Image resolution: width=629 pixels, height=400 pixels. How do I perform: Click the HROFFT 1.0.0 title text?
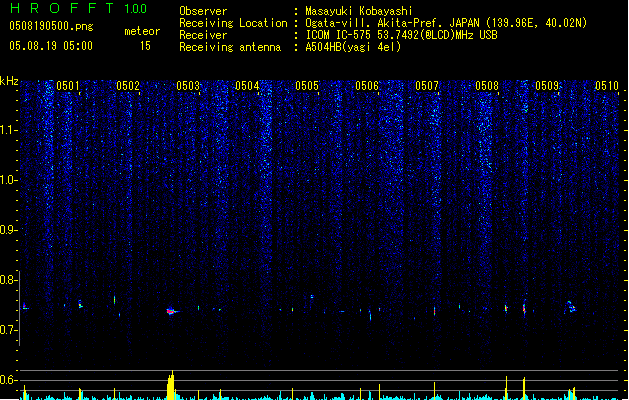coord(78,8)
